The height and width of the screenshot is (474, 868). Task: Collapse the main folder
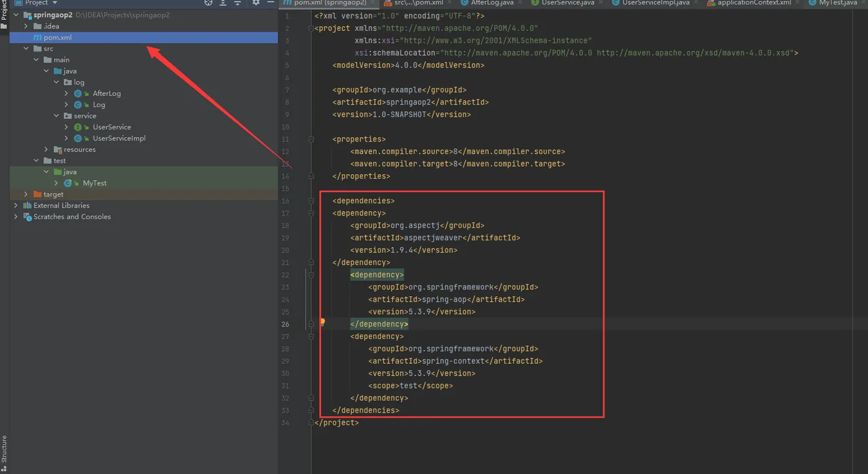[36, 59]
